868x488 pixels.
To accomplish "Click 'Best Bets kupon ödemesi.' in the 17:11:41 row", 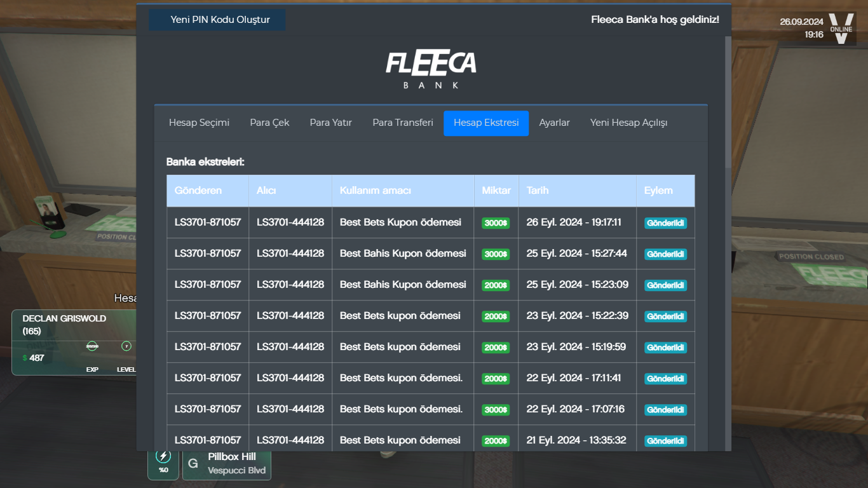I will point(402,378).
